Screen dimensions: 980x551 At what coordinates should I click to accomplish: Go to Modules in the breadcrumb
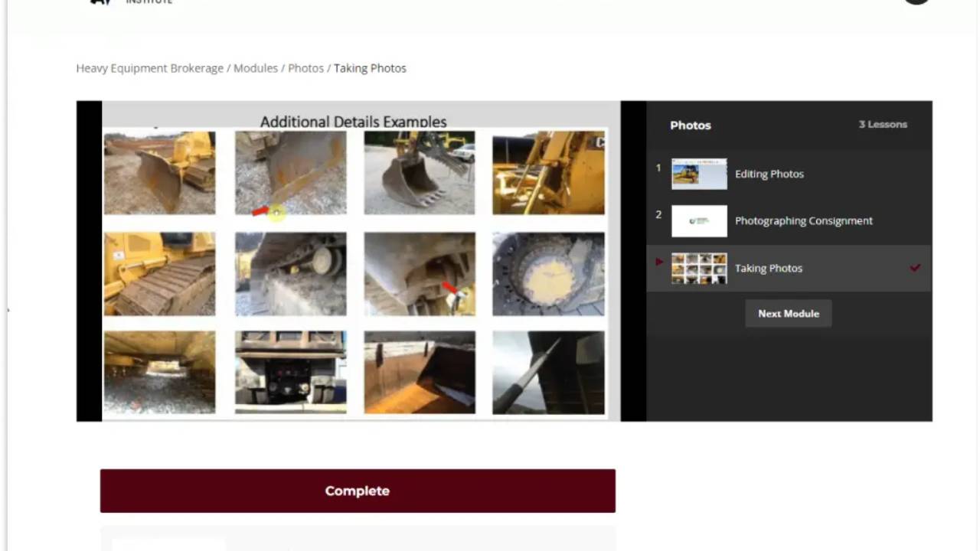coord(256,68)
